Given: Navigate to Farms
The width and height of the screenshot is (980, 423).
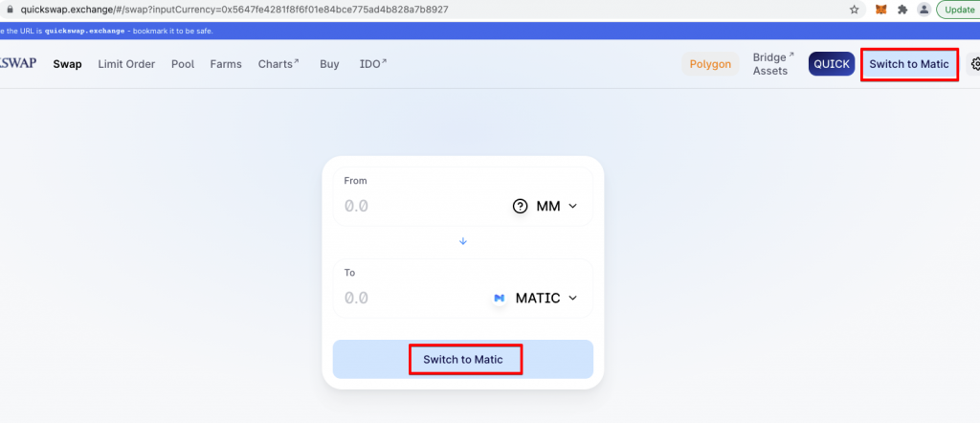Looking at the screenshot, I should (226, 64).
